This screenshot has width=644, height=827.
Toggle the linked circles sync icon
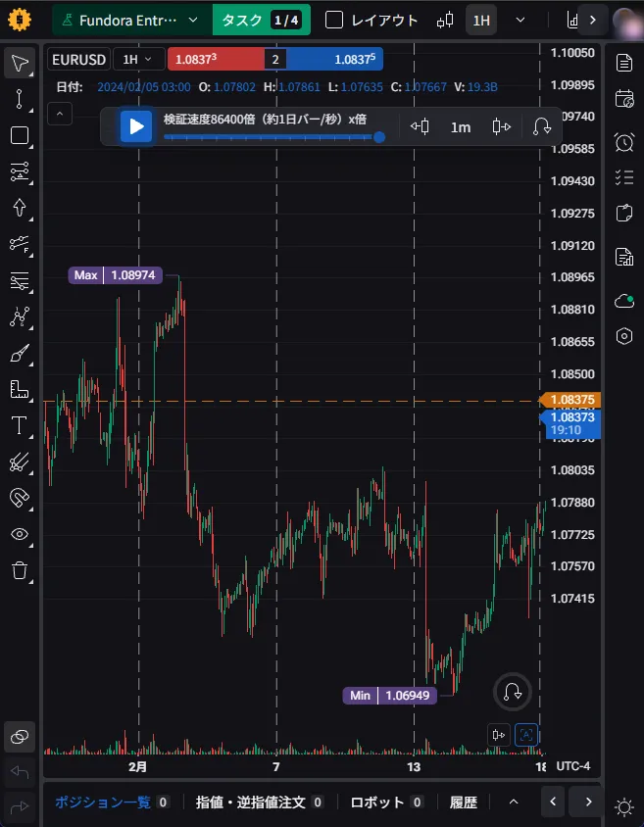tap(20, 737)
